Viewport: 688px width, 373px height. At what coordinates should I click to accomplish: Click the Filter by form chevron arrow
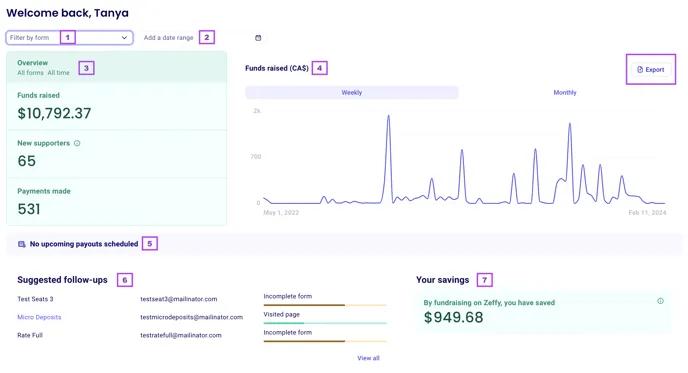(124, 38)
